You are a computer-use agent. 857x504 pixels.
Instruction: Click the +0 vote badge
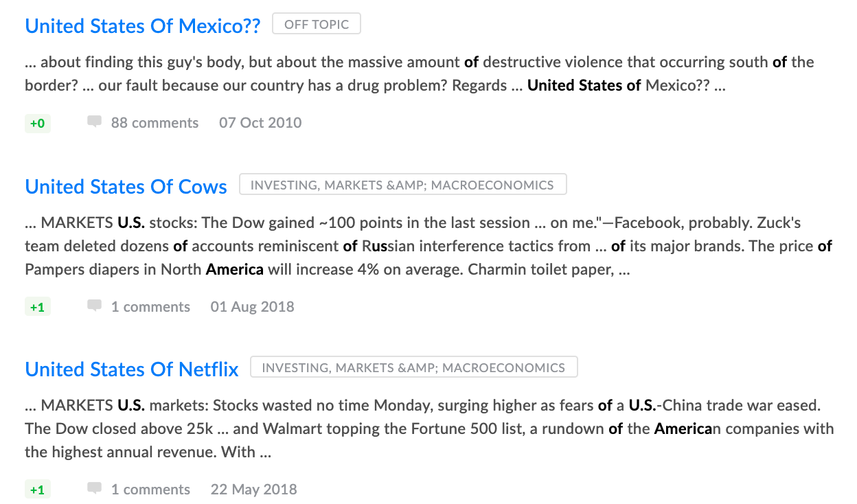pyautogui.click(x=37, y=124)
